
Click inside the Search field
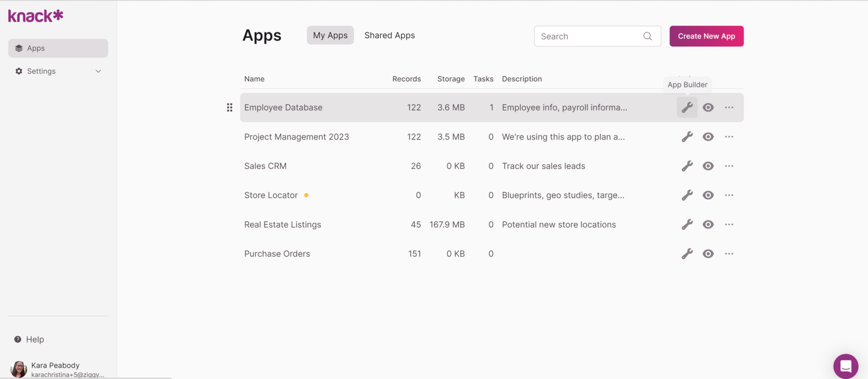tap(584, 36)
